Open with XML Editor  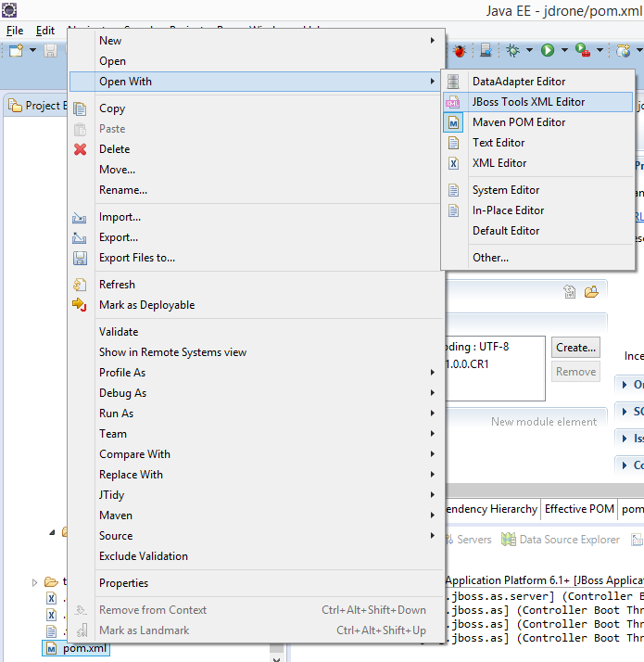click(x=537, y=163)
